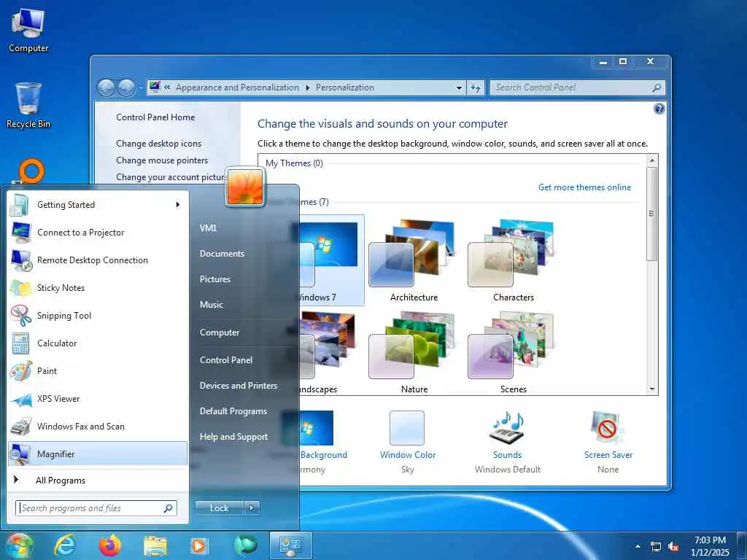Click the Help question mark button
This screenshot has height=560, width=747.
(659, 109)
